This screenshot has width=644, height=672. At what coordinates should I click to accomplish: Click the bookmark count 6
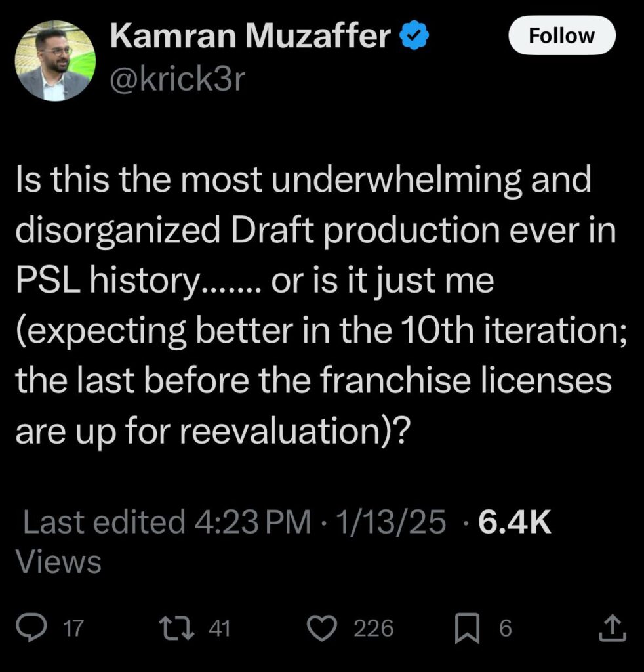[505, 629]
